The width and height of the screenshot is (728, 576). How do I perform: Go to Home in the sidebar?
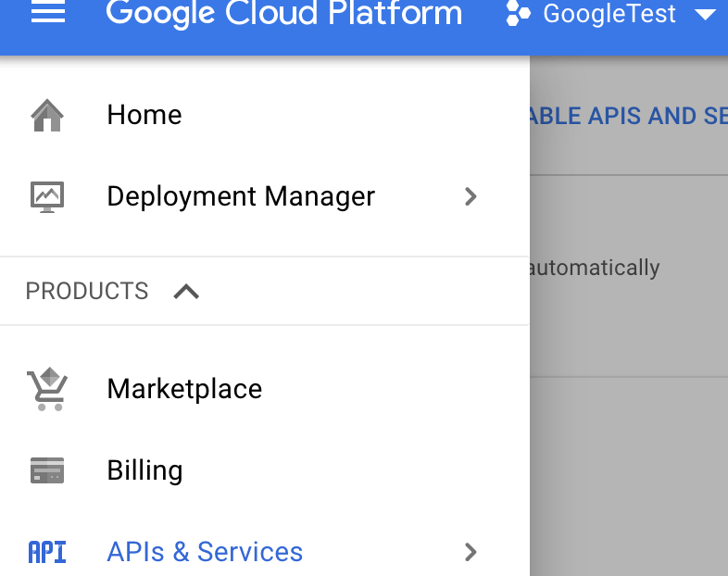(x=144, y=115)
